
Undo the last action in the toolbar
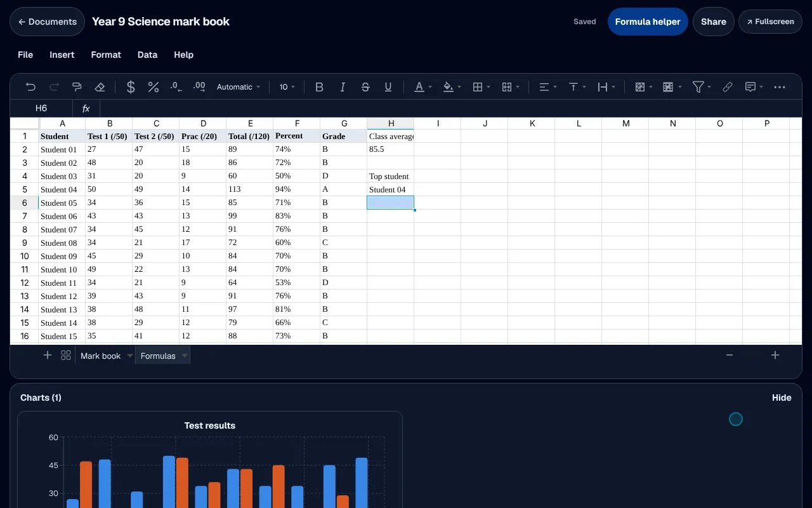pos(30,87)
